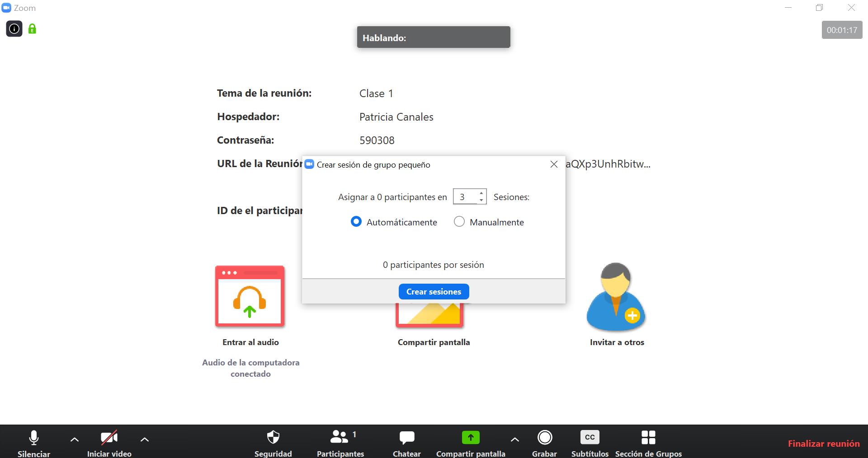Start the camera with Iniciar video

(x=109, y=444)
